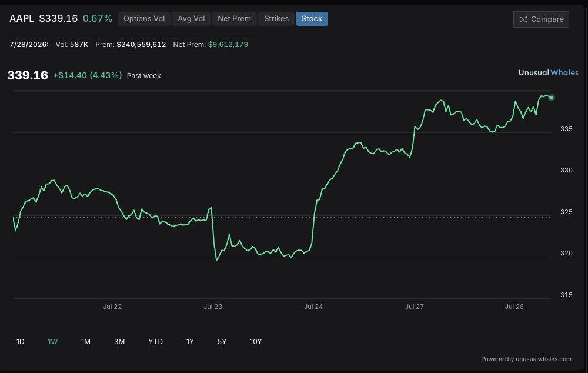Select the 10Y time range
The image size is (588, 373).
(256, 341)
